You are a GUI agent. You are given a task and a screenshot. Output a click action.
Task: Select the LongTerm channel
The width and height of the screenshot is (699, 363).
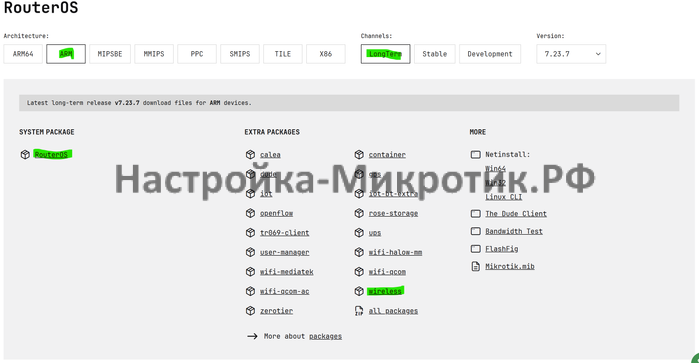pos(385,54)
